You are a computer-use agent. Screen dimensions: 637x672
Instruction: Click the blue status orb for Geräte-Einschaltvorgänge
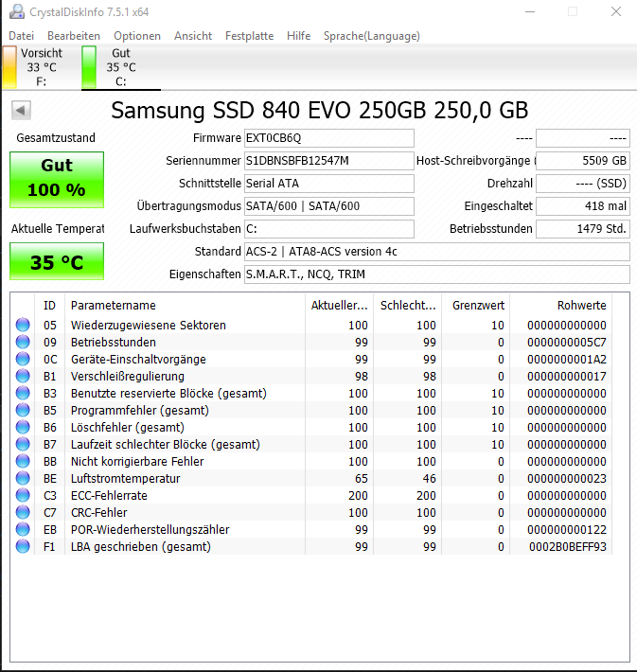tap(23, 359)
